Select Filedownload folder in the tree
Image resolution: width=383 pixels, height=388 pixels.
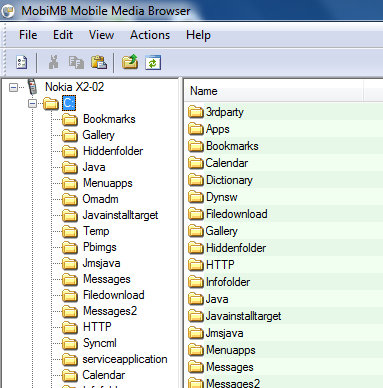[x=114, y=295]
